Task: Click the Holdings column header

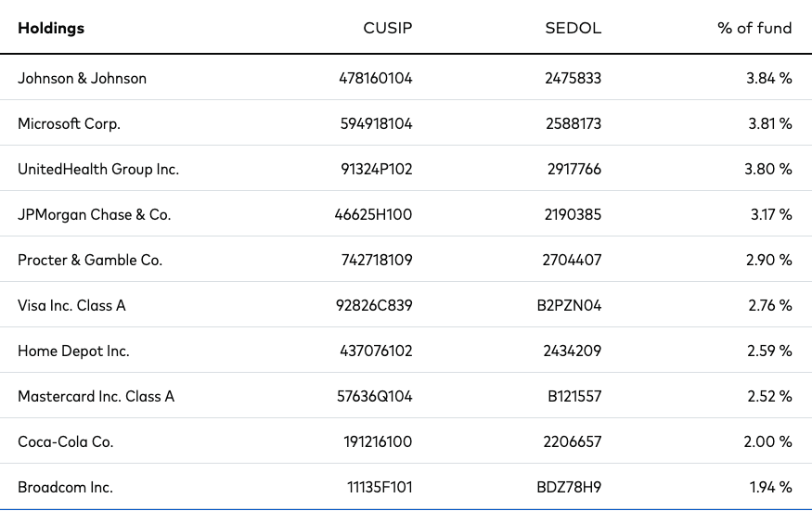Action: [51, 28]
